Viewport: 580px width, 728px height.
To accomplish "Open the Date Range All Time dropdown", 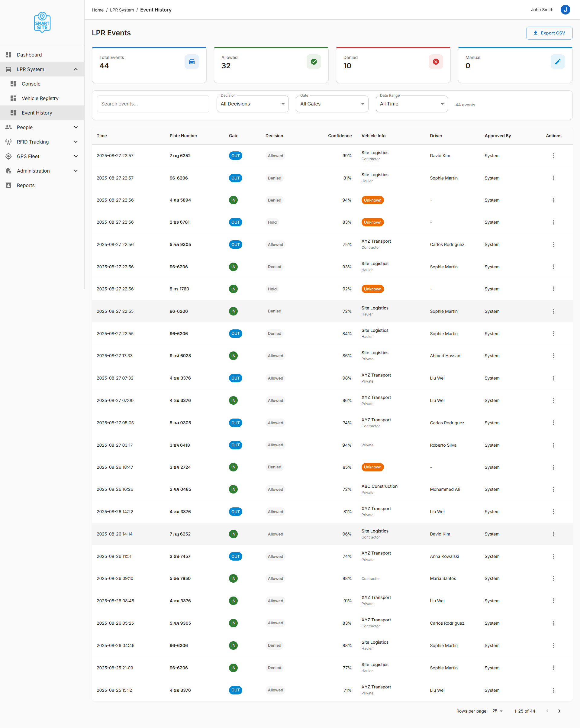I will coord(411,104).
